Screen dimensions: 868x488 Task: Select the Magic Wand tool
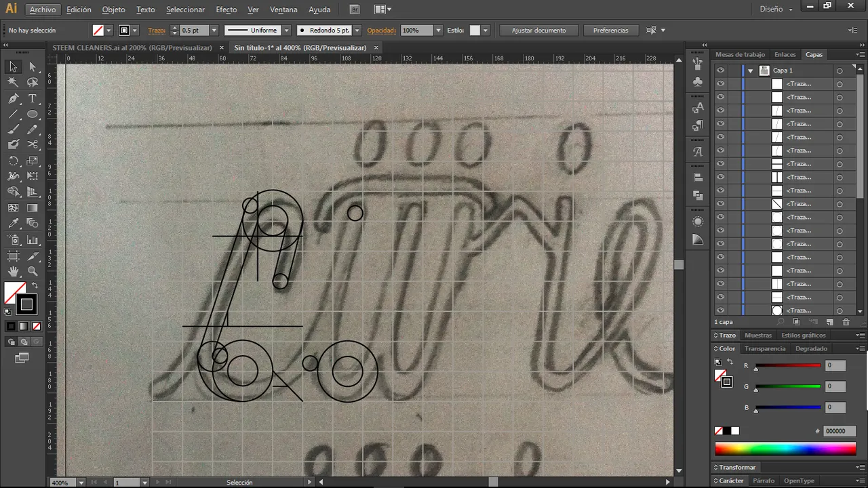click(13, 82)
